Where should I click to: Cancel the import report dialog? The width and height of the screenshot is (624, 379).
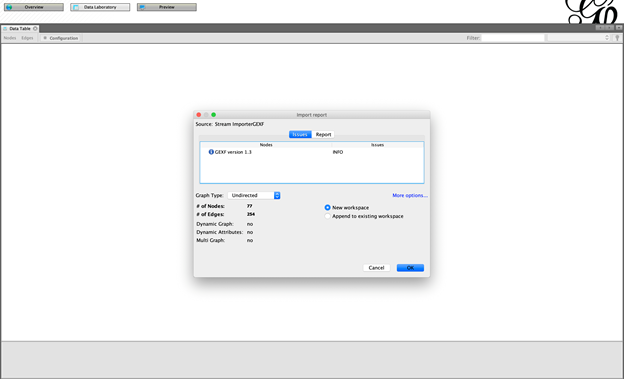(x=376, y=268)
